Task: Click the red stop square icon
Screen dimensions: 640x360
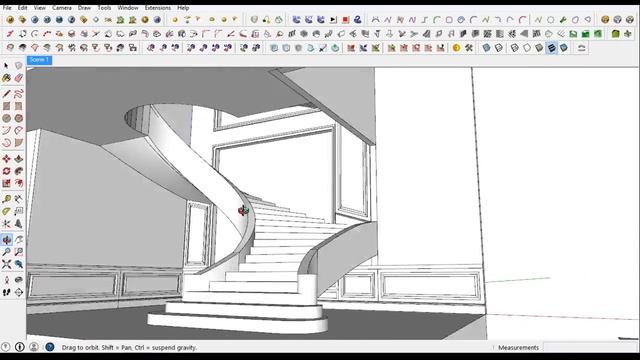Action: click(345, 20)
